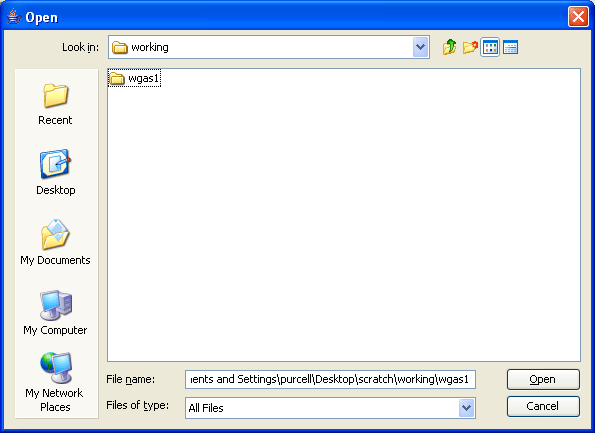Image resolution: width=595 pixels, height=433 pixels.
Task: Select the wgas1 folder
Action: click(134, 79)
